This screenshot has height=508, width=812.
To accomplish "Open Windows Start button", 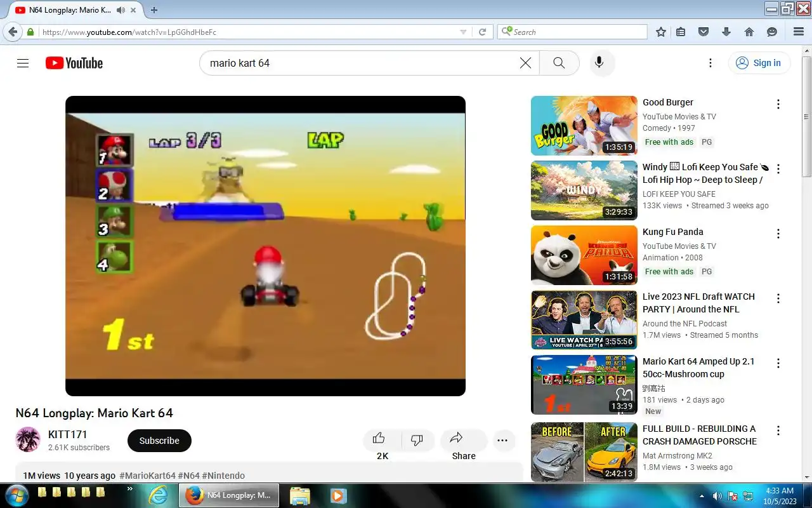I will tap(16, 495).
